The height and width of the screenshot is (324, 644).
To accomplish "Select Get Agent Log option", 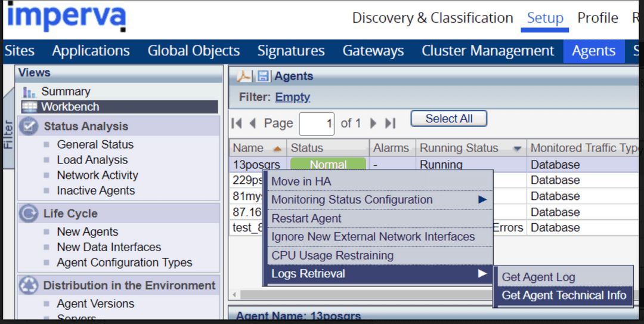I will (x=538, y=277).
